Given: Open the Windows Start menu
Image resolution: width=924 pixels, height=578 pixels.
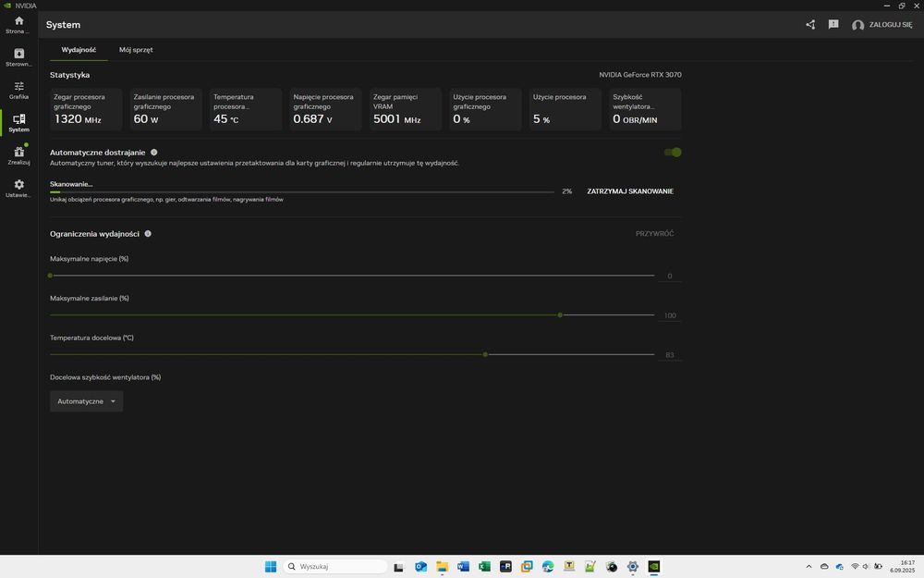Looking at the screenshot, I should [x=271, y=567].
